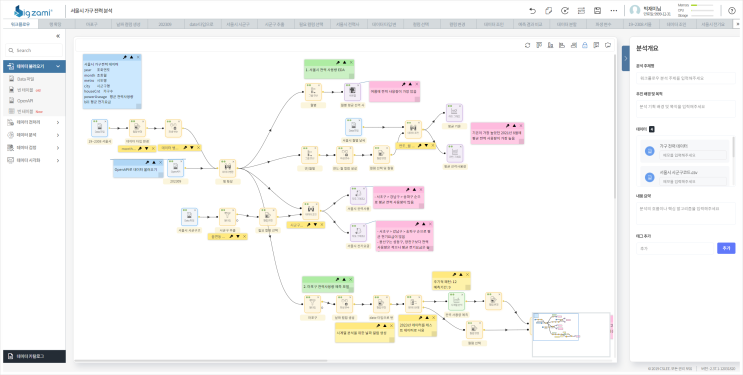Screen dimensions: 743x375
Task: Toggle pin on green '2.' forecast note
Action: (337, 279)
